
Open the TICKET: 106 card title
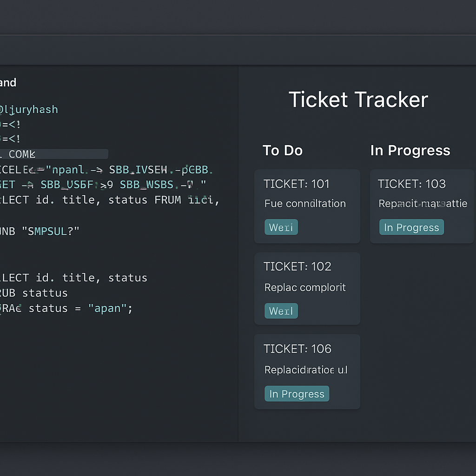click(297, 349)
